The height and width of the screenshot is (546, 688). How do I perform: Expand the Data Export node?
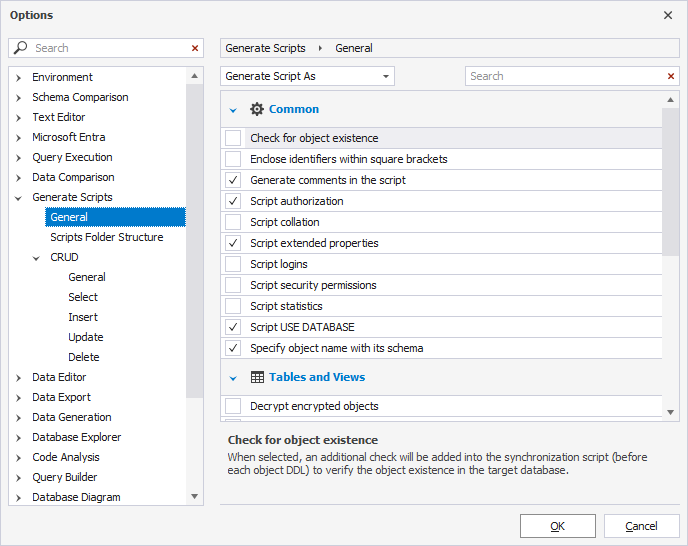coord(18,398)
